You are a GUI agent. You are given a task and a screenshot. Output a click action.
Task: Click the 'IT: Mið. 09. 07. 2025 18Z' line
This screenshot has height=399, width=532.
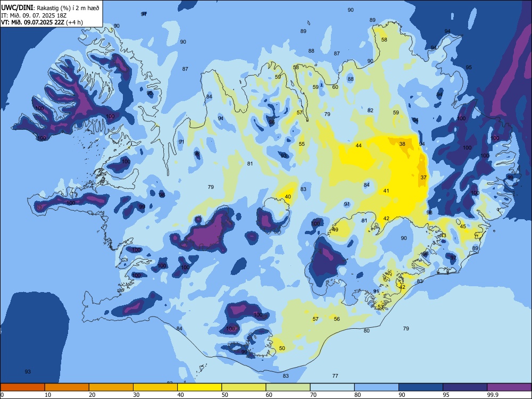[x=34, y=15]
